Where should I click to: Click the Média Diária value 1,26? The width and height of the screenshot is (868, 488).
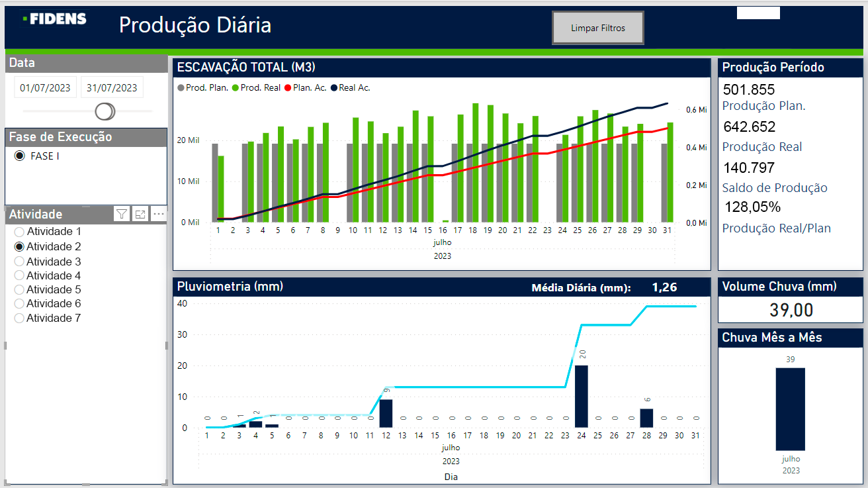click(664, 287)
